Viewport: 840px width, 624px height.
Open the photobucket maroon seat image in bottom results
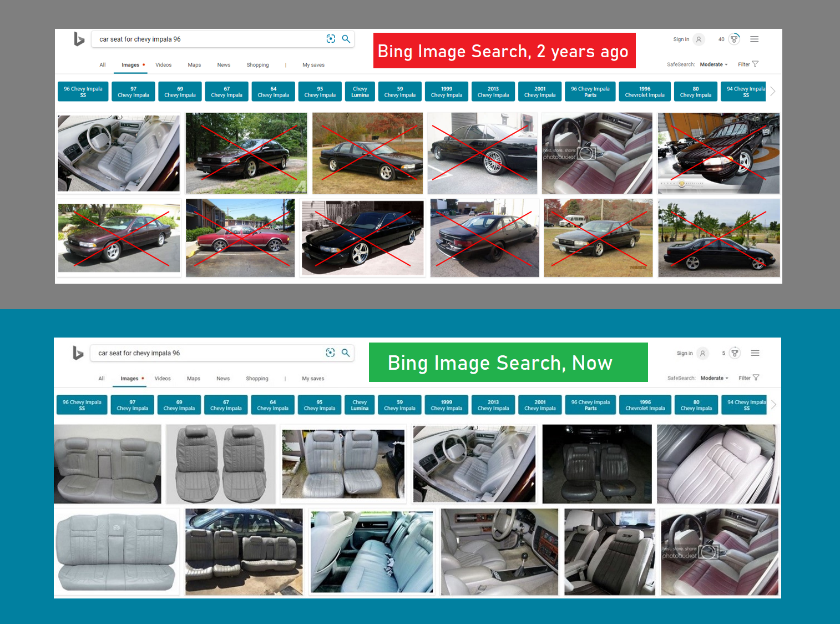pos(720,552)
